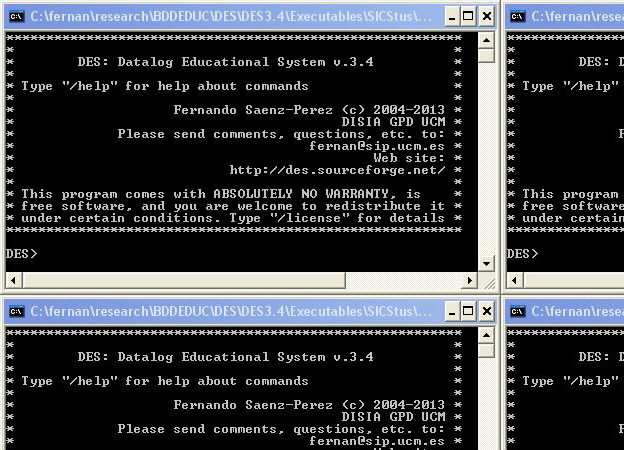Image resolution: width=624 pixels, height=450 pixels.
Task: Click "DISIA GPD UCM" in top-left console
Action: point(393,122)
